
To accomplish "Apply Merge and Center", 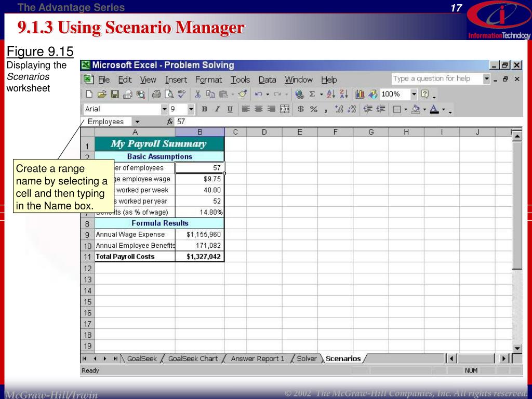I will (x=285, y=109).
